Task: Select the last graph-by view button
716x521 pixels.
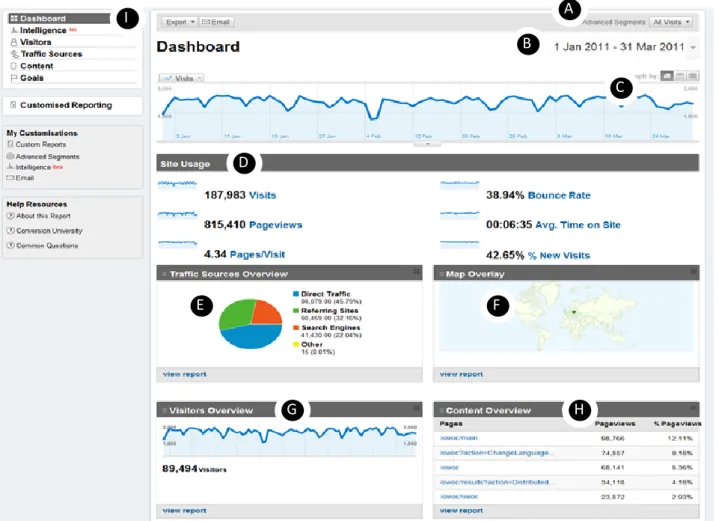Action: tap(693, 76)
